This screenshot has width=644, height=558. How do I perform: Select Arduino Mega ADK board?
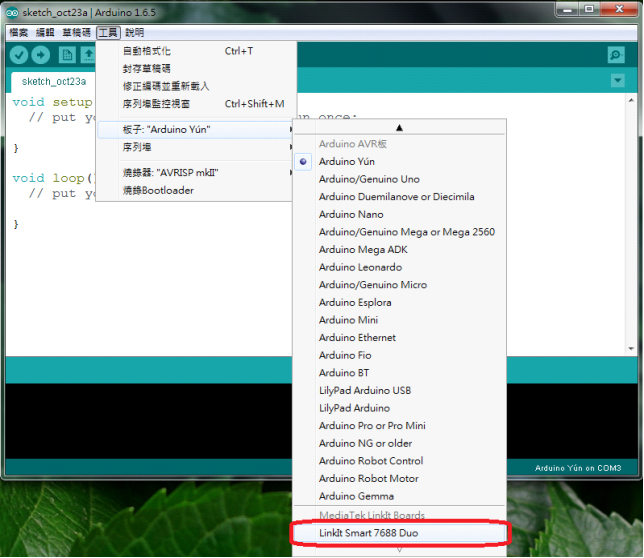point(399,250)
